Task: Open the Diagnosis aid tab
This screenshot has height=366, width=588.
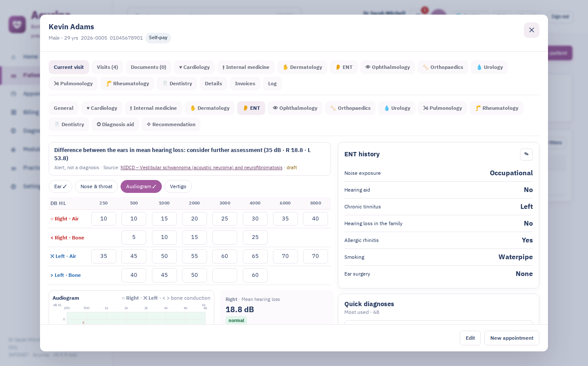Action: click(x=115, y=124)
